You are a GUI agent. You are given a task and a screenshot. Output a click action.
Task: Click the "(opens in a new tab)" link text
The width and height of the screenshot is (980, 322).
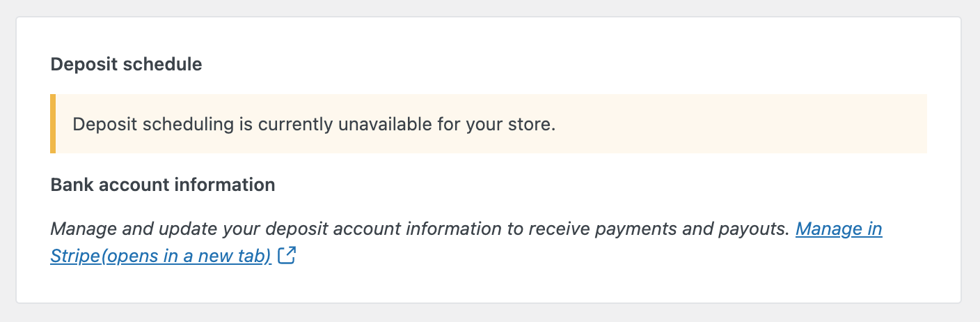tap(187, 256)
